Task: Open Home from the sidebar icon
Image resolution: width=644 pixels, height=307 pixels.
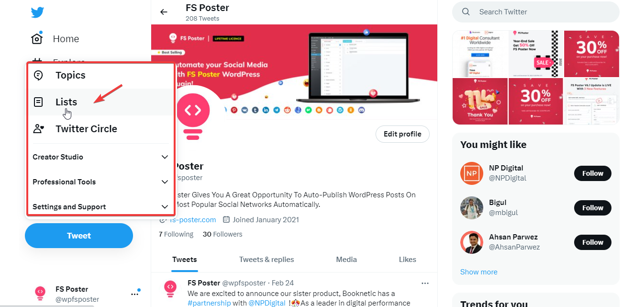Action: tap(37, 39)
